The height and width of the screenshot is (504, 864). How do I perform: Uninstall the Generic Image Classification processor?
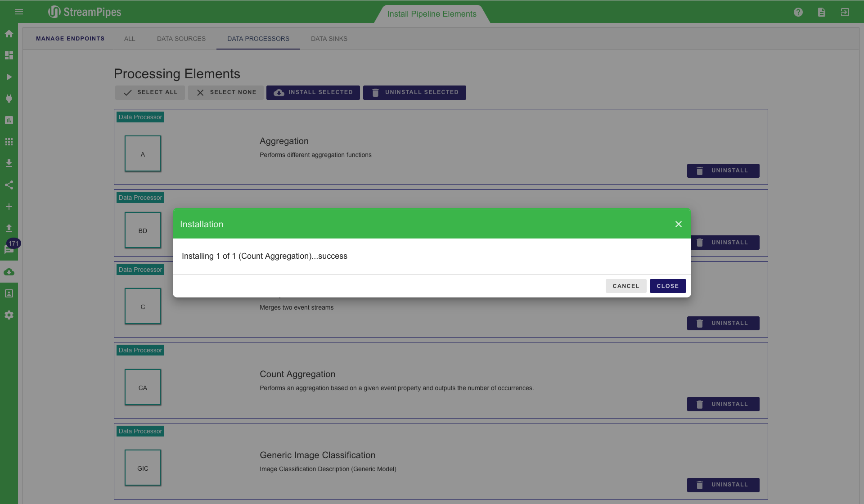pyautogui.click(x=723, y=485)
